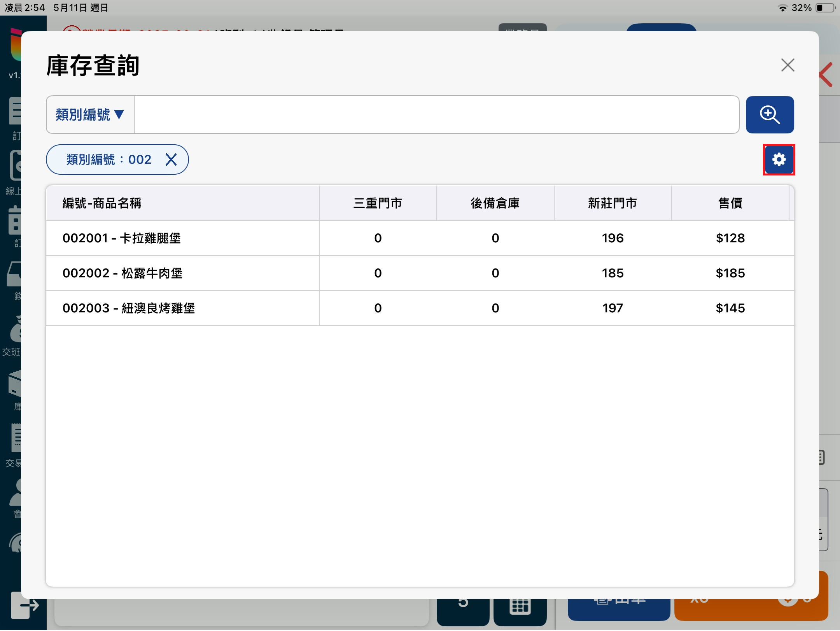This screenshot has width=840, height=631.
Task: Click the 售價 column header
Action: click(730, 203)
